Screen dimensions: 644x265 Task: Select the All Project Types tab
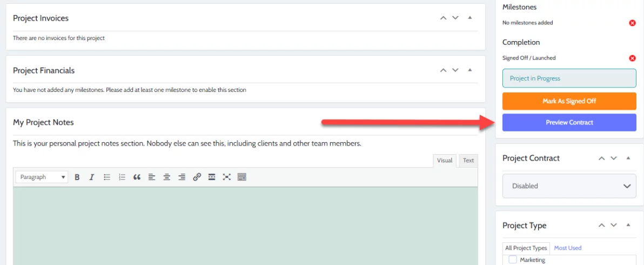(526, 248)
